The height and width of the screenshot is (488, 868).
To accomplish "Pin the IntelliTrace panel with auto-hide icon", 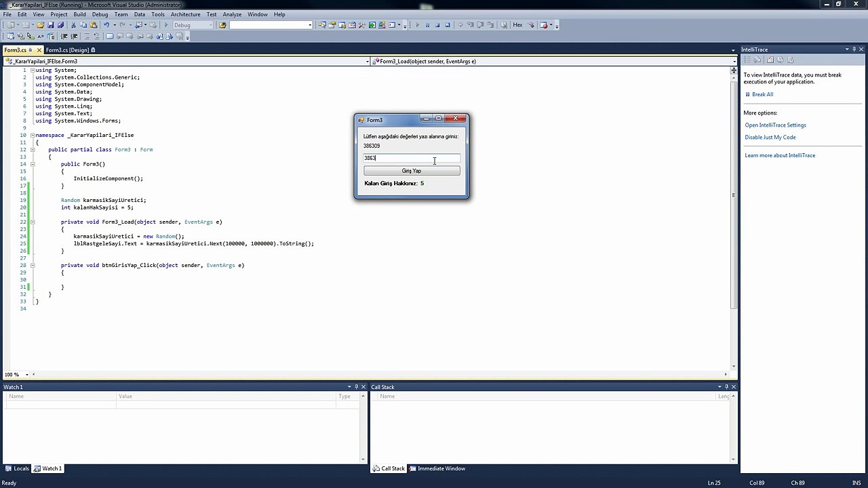I will click(854, 49).
